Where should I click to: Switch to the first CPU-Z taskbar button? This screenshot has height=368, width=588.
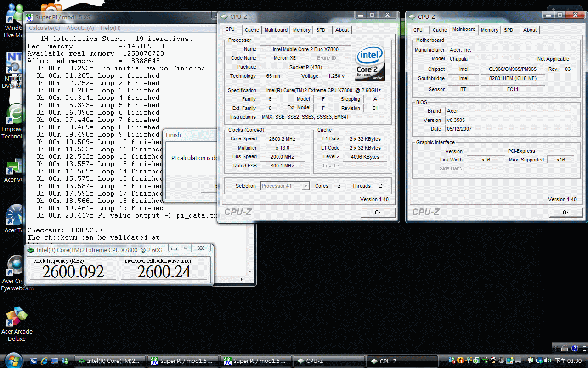click(x=329, y=361)
